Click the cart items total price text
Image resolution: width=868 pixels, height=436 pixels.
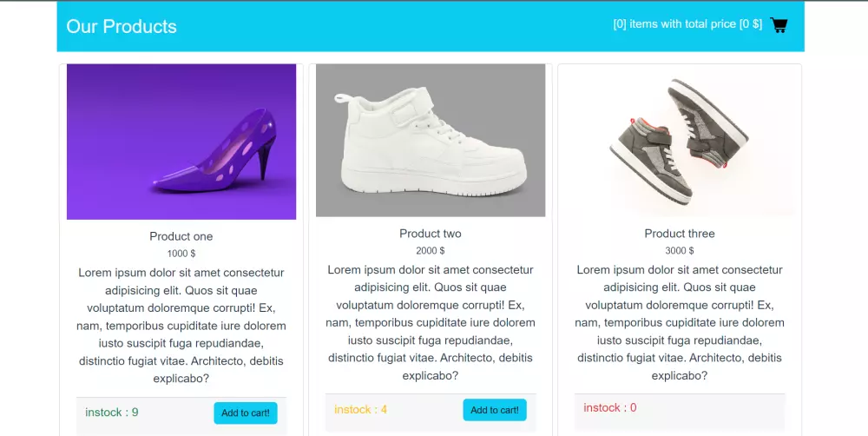point(687,24)
